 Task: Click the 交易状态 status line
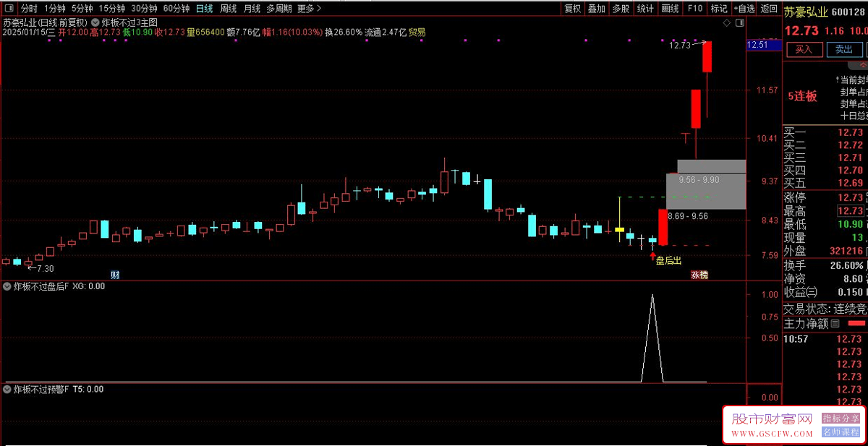(x=825, y=309)
